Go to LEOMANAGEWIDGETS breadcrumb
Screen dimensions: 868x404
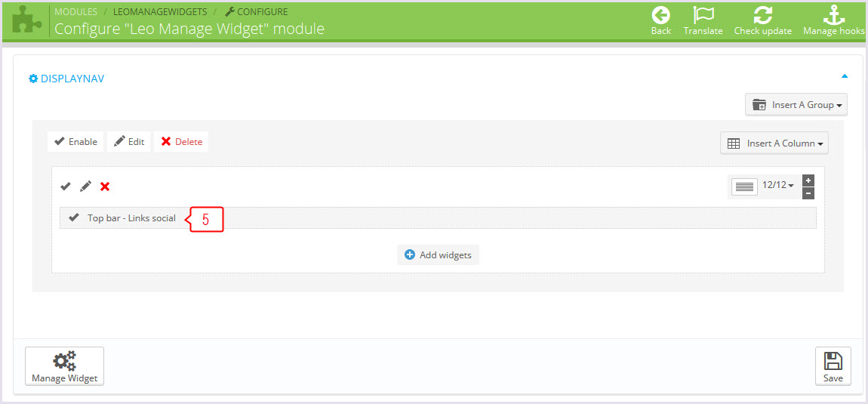pos(160,11)
